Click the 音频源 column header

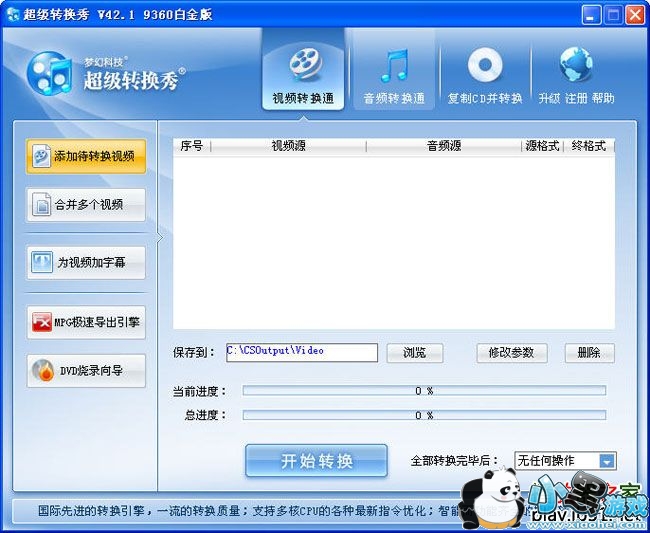click(444, 146)
